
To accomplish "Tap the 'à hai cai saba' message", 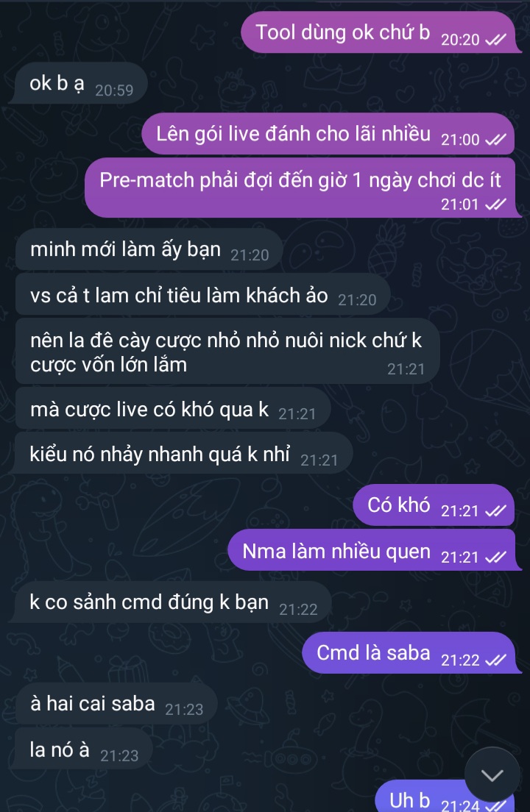I will tap(116, 704).
